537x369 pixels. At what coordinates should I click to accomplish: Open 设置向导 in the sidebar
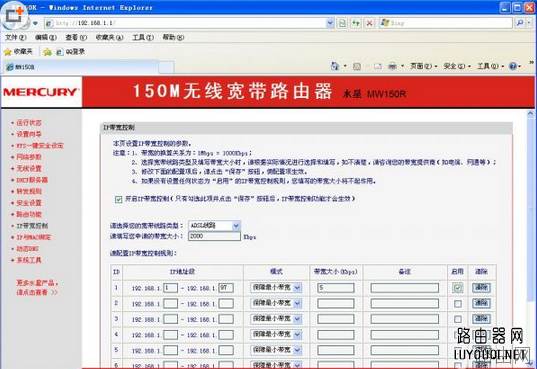point(29,134)
